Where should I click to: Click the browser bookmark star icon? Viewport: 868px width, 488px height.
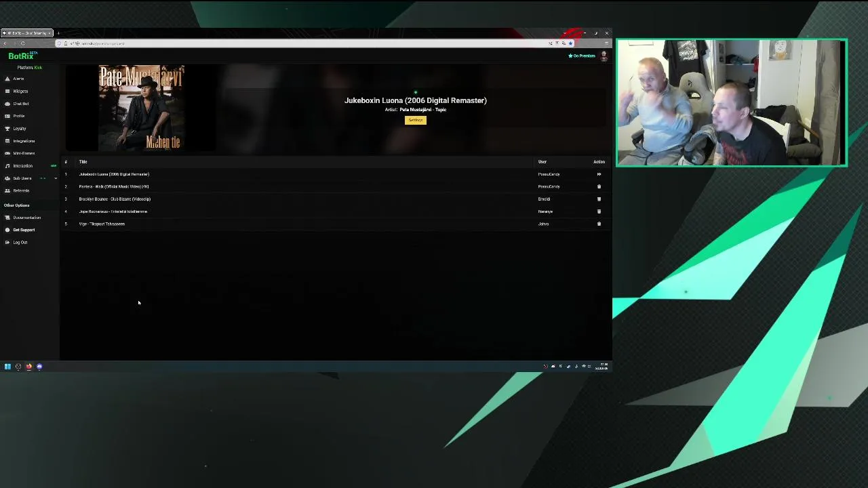(x=570, y=43)
